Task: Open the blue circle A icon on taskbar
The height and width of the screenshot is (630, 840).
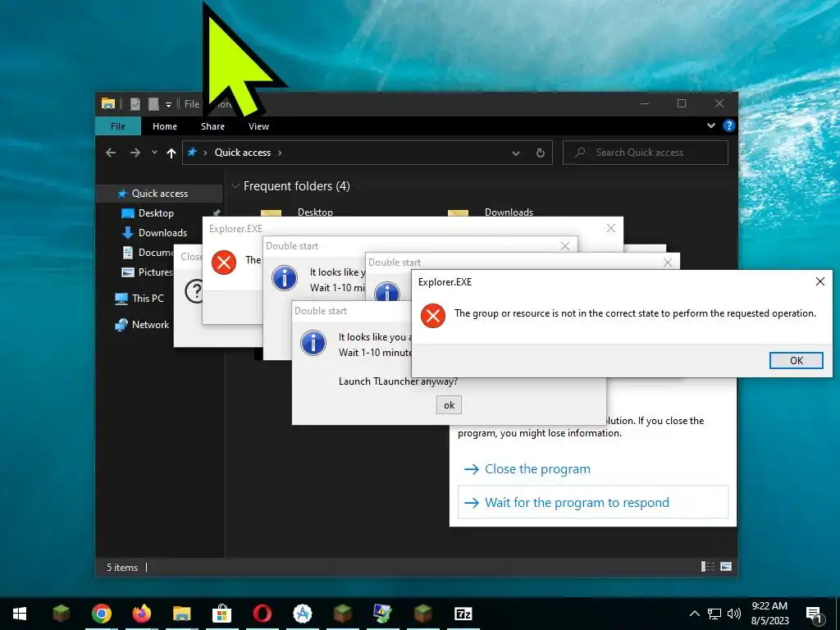Action: (302, 614)
